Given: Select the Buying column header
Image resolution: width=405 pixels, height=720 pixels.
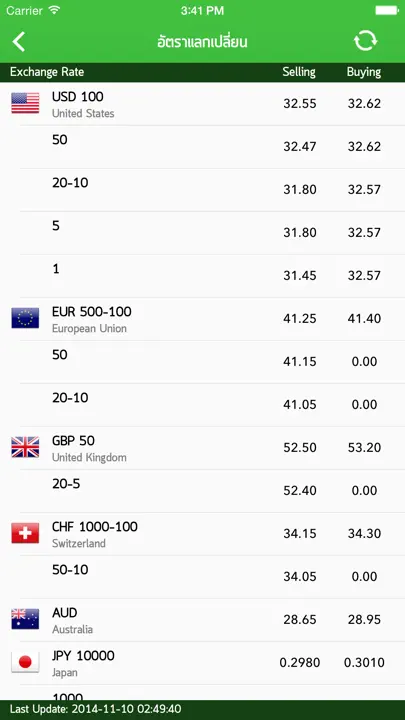Looking at the screenshot, I should 364,72.
